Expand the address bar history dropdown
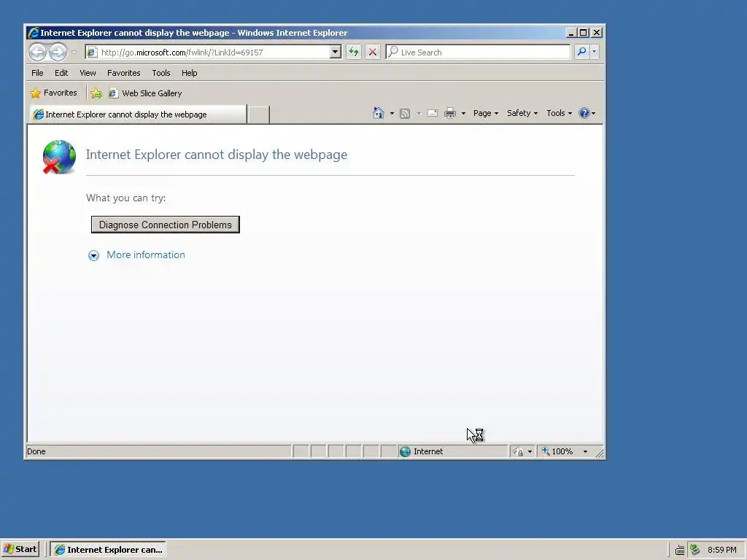This screenshot has height=560, width=747. [x=336, y=52]
